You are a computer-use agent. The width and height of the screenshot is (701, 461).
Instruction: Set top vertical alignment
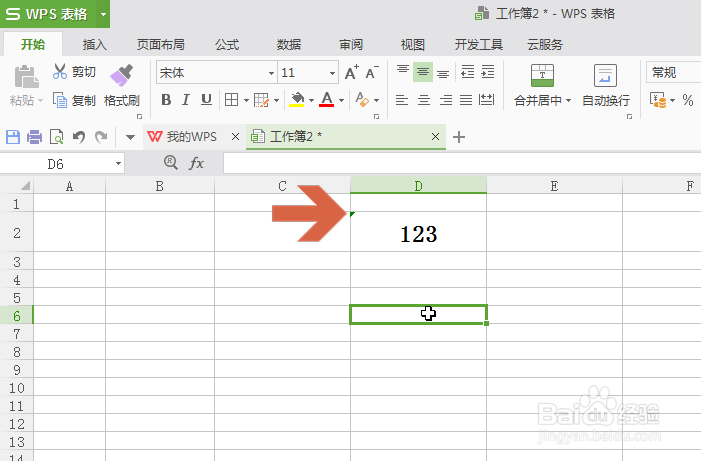(403, 72)
